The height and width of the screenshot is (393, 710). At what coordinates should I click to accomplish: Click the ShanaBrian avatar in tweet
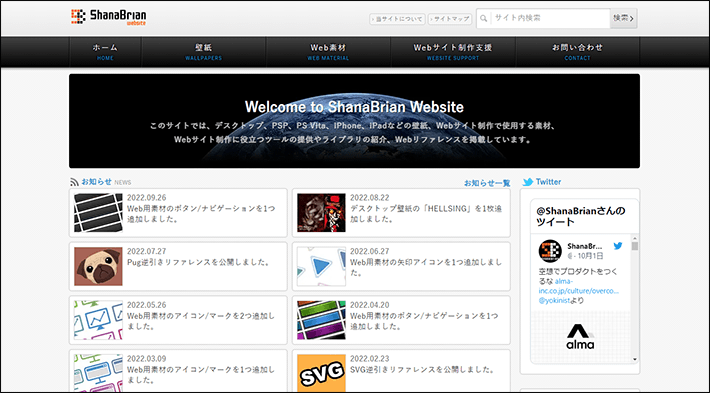pyautogui.click(x=550, y=251)
